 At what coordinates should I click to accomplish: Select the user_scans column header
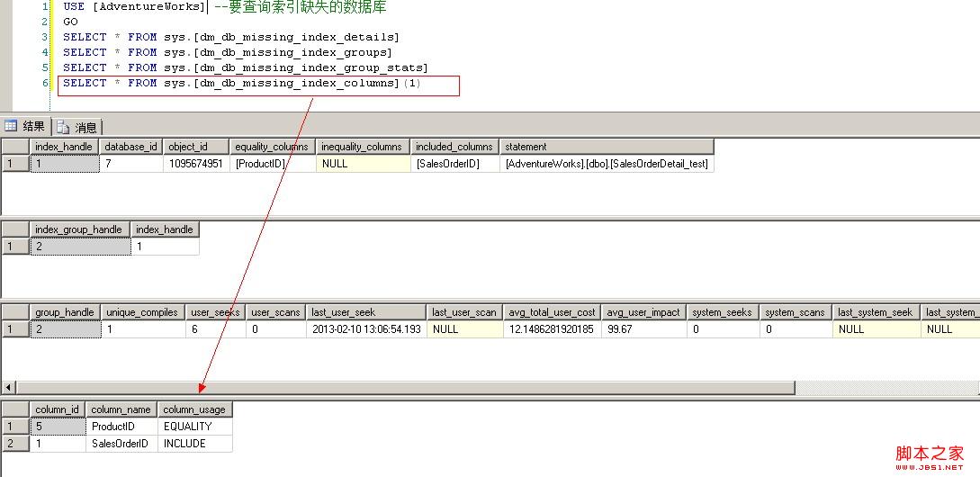[x=275, y=312]
